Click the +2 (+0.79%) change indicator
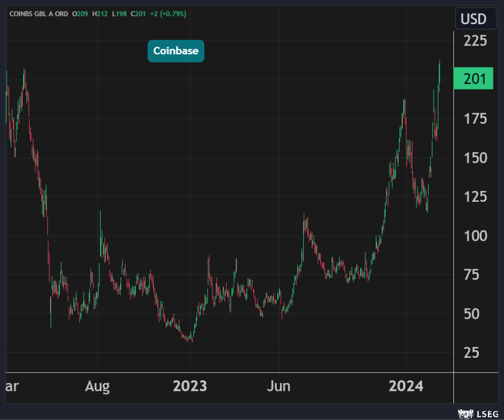504x420 pixels. tap(168, 13)
